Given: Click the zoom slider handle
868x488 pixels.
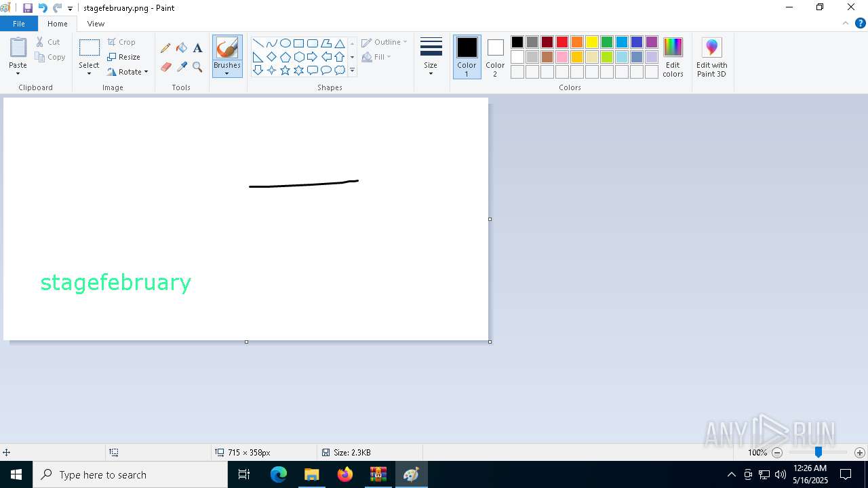Looking at the screenshot, I should (818, 452).
